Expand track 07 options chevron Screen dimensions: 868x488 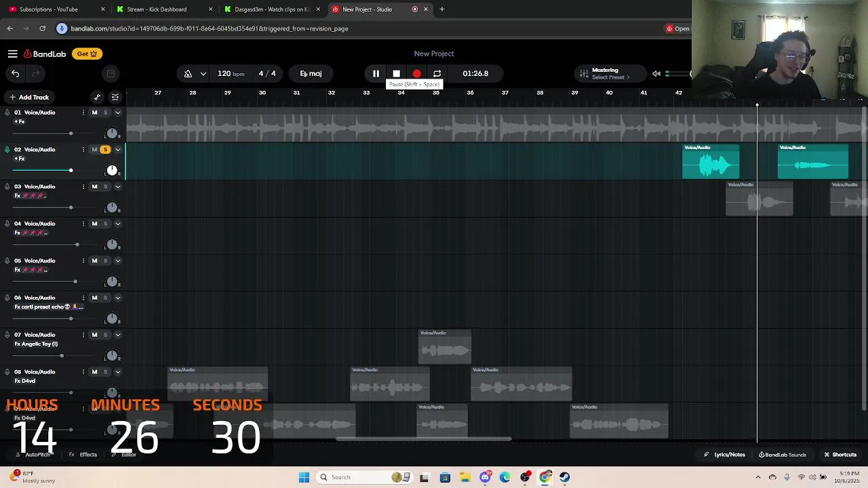tap(117, 335)
